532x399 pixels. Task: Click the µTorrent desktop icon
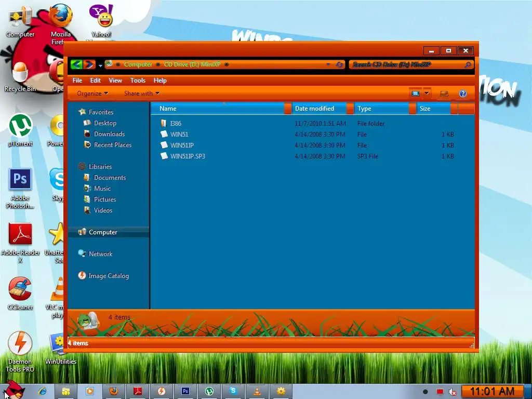[20, 130]
